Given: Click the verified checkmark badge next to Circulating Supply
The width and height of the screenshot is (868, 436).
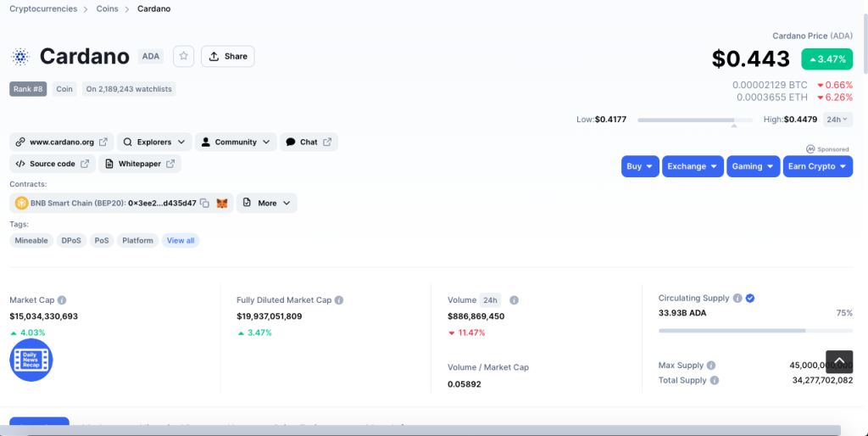Looking at the screenshot, I should [750, 298].
